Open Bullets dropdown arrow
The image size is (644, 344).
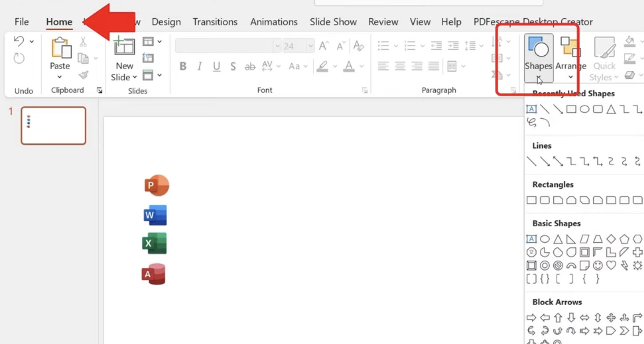(396, 46)
